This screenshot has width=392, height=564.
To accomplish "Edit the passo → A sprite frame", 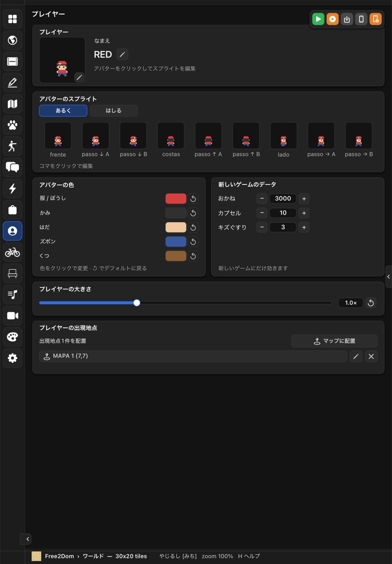I will (321, 136).
